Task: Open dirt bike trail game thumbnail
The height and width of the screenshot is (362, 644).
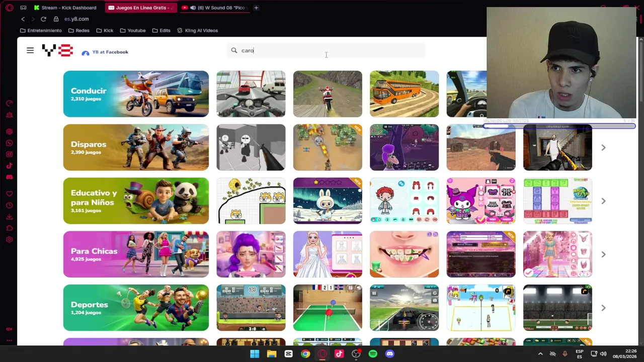Action: pyautogui.click(x=328, y=94)
